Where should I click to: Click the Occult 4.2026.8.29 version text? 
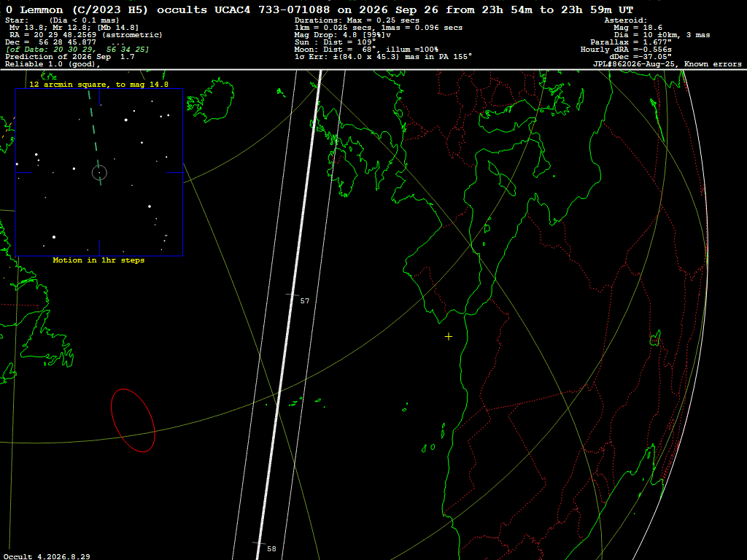pos(47,556)
